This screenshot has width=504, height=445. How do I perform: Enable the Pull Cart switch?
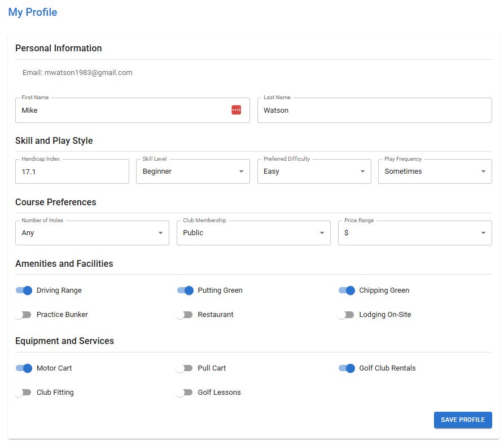coord(185,368)
